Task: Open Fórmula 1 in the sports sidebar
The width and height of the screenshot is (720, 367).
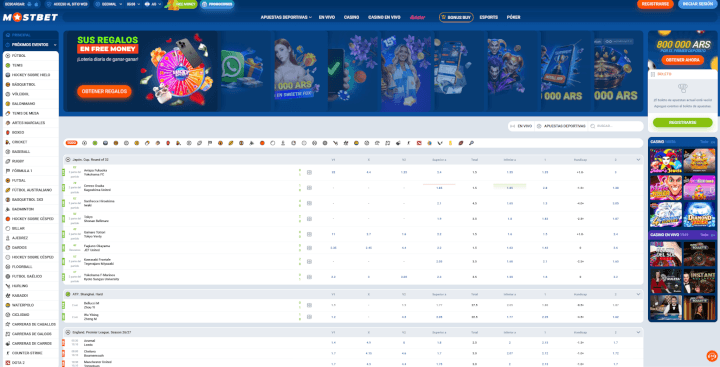Action: point(31,171)
